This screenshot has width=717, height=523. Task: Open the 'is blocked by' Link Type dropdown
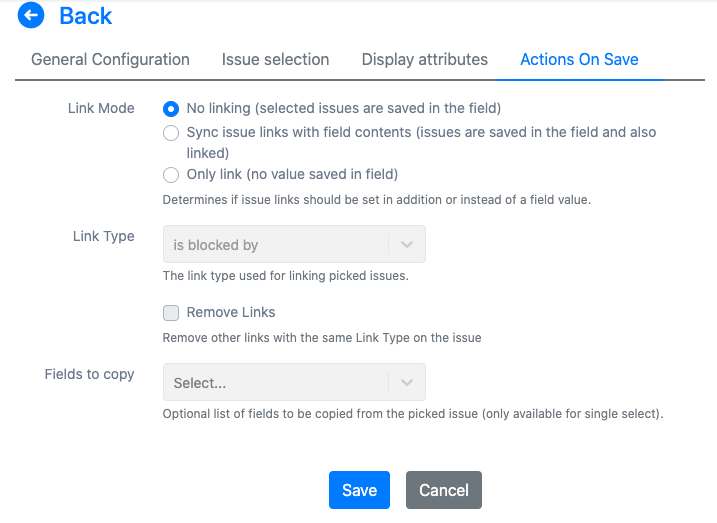pos(294,244)
